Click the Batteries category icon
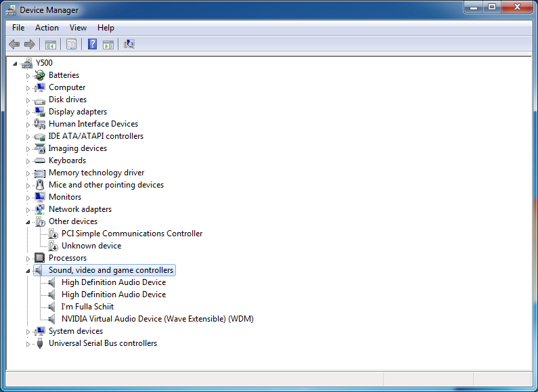Viewport: 538px width, 392px height. click(40, 75)
